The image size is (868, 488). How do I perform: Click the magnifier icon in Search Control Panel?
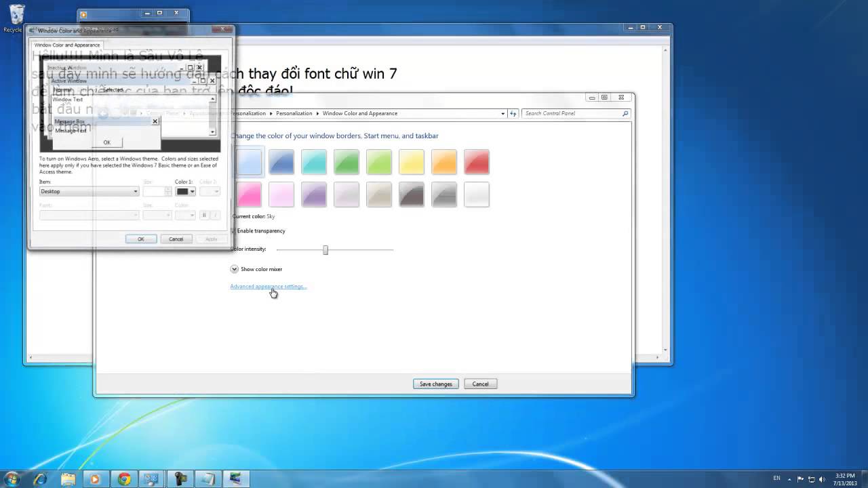[x=625, y=113]
